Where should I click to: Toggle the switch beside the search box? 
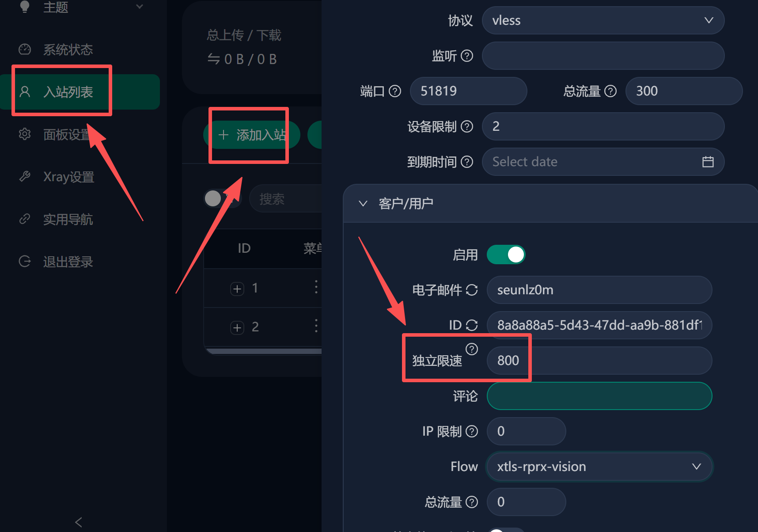coord(222,198)
